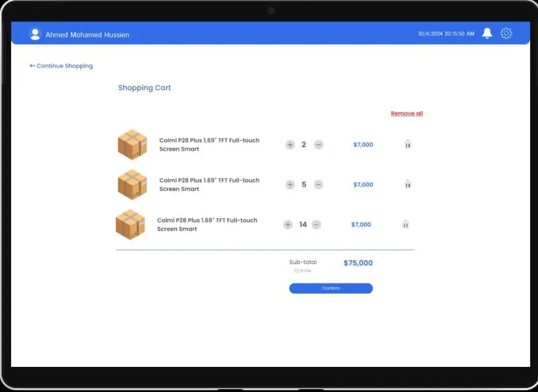Click the Confirm button
Screen dimensions: 538x392
click(331, 288)
